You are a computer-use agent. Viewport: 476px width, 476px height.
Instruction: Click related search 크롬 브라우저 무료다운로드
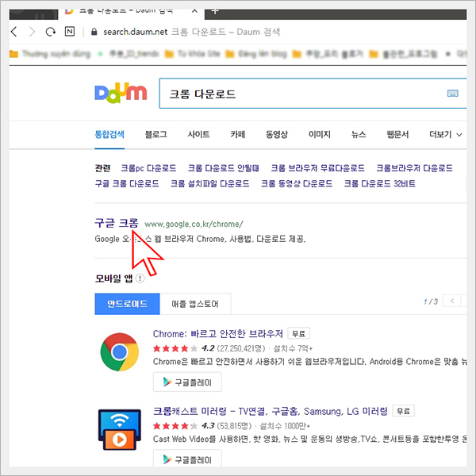[x=317, y=168]
